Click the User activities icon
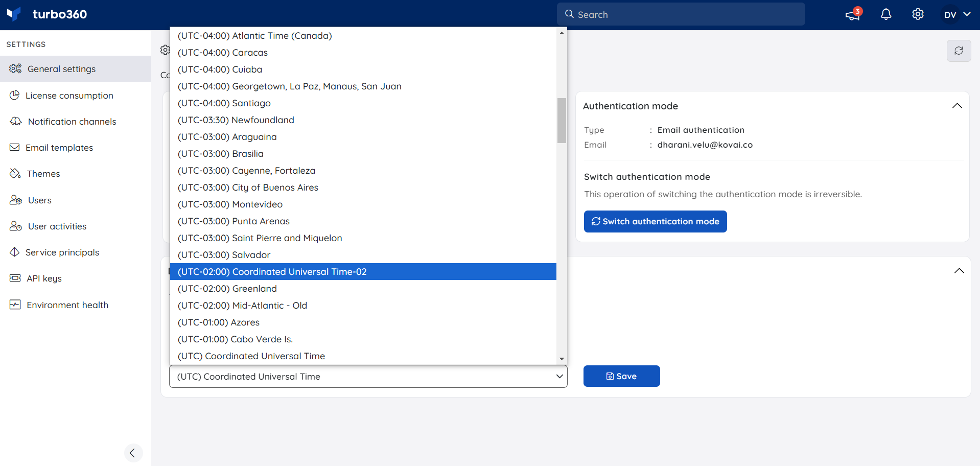The width and height of the screenshot is (980, 466). [x=16, y=226]
